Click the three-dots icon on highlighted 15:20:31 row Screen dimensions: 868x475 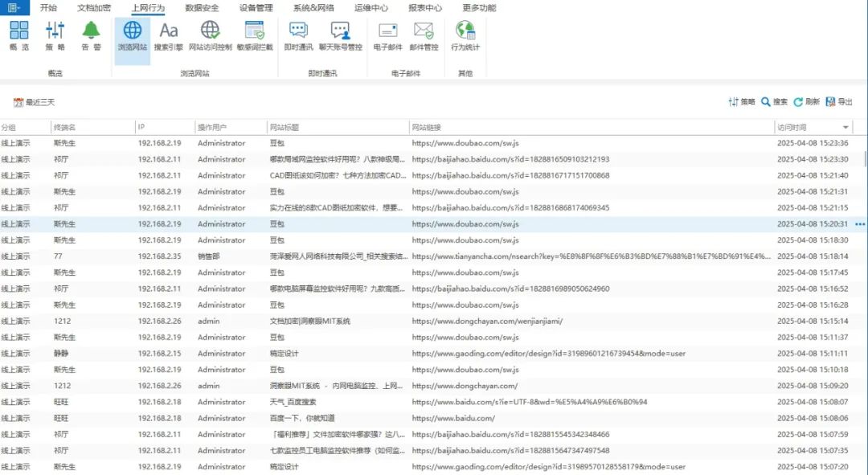[x=860, y=224]
